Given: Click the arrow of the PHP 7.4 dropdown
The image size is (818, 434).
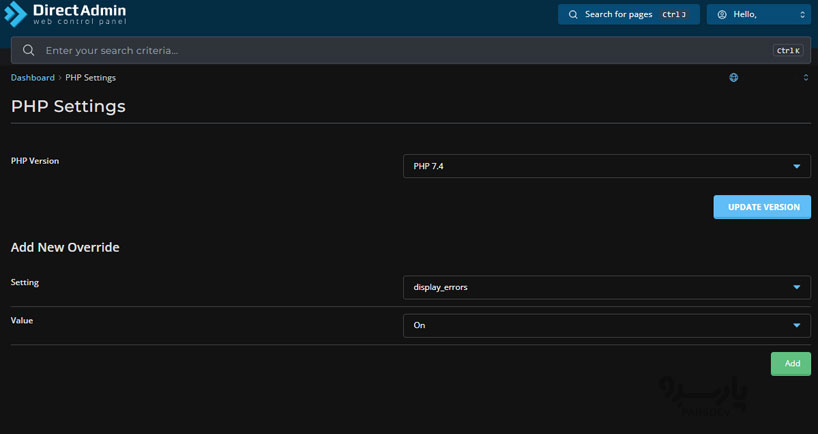Looking at the screenshot, I should [797, 166].
